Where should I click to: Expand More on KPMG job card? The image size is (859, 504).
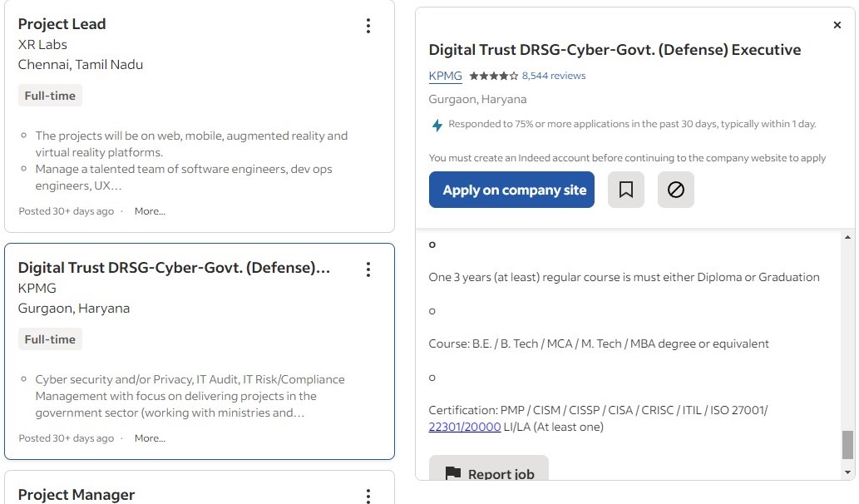click(150, 438)
